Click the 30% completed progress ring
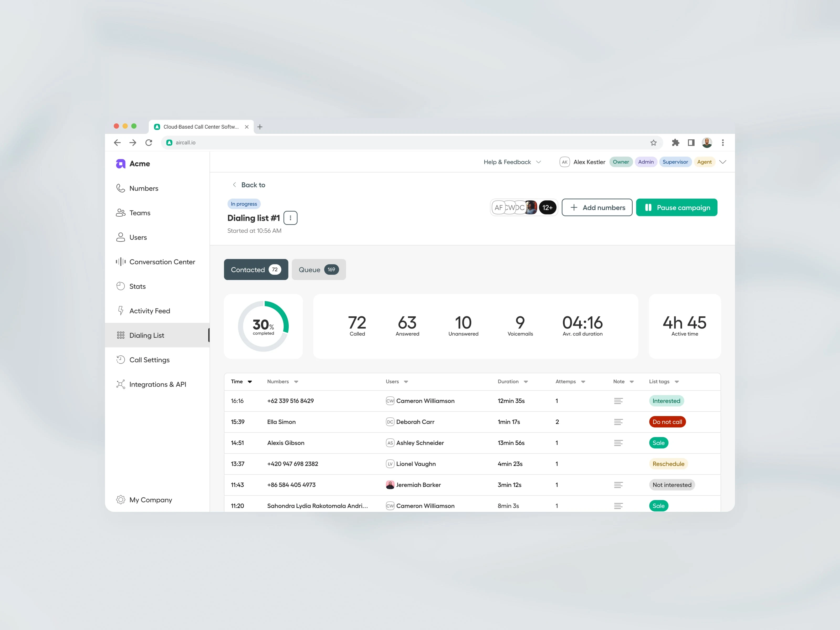Image resolution: width=840 pixels, height=630 pixels. click(263, 326)
